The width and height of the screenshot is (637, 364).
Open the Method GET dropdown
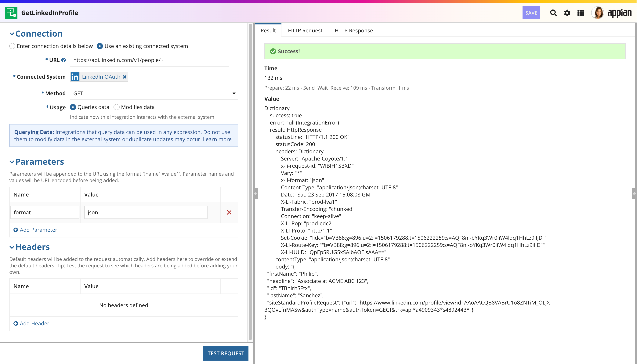pos(154,93)
